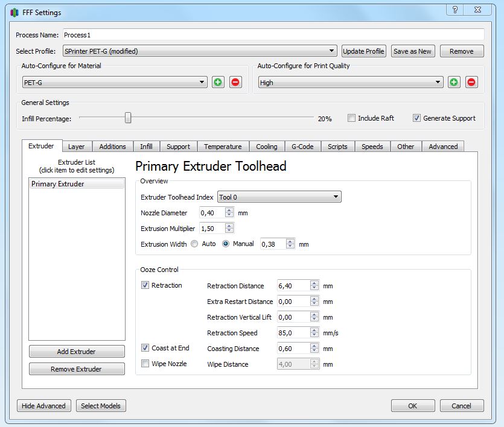Image resolution: width=504 pixels, height=427 pixels.
Task: Click the help question mark in title bar
Action: (x=455, y=10)
